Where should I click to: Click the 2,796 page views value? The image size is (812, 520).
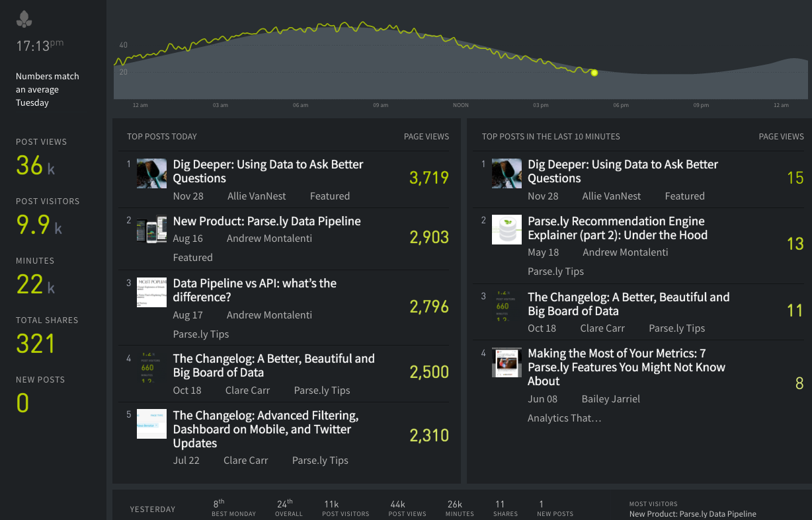[429, 307]
